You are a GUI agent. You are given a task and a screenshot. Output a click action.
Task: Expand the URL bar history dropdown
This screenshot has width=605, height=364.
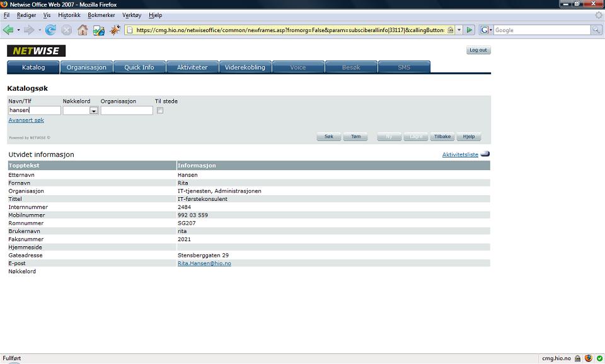pyautogui.click(x=459, y=30)
